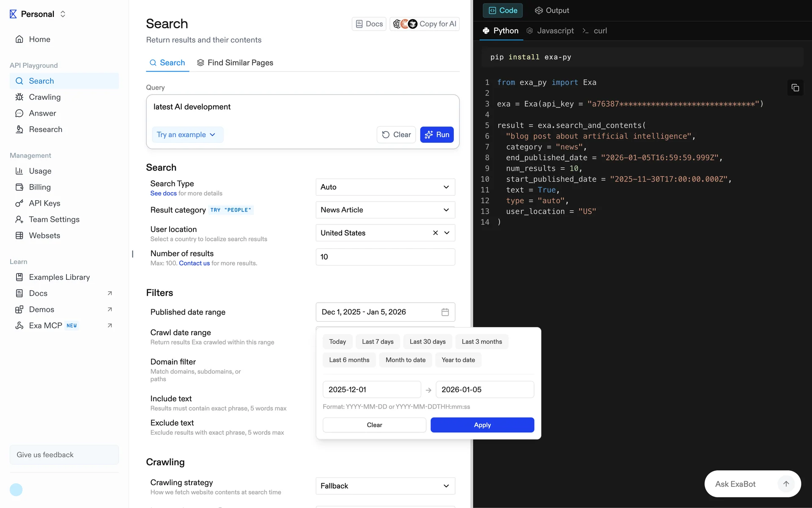Open the calendar icon in Published date range
Viewport: 812px width, 508px height.
(x=445, y=312)
